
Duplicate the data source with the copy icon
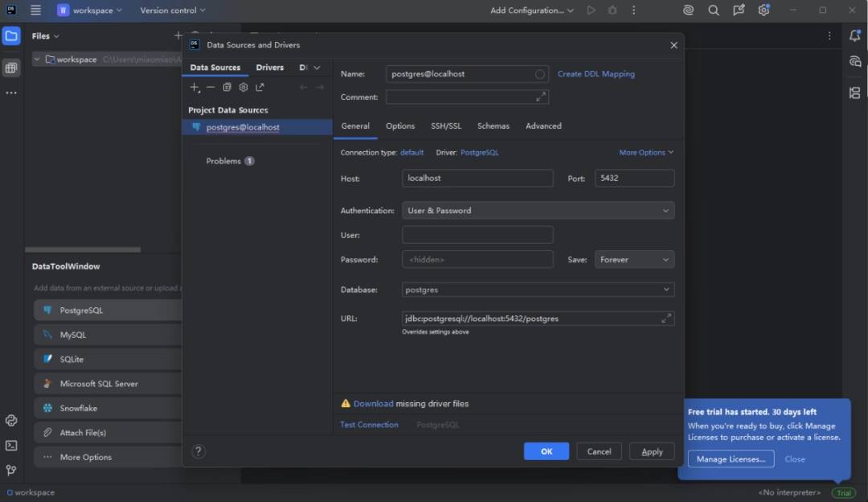[x=226, y=87]
